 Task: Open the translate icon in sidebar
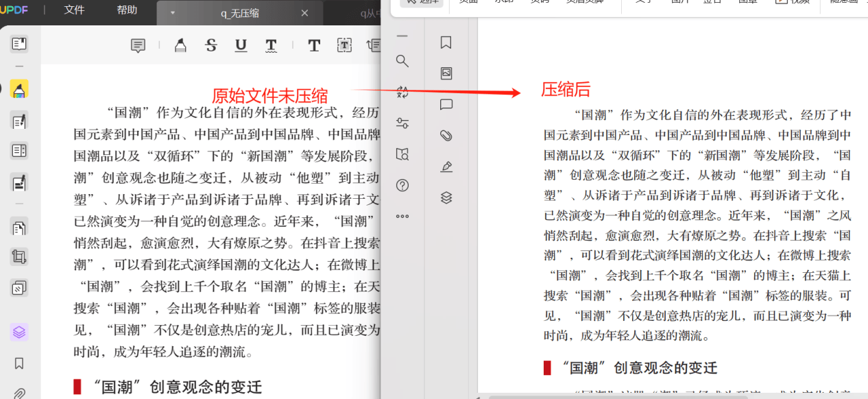(402, 92)
